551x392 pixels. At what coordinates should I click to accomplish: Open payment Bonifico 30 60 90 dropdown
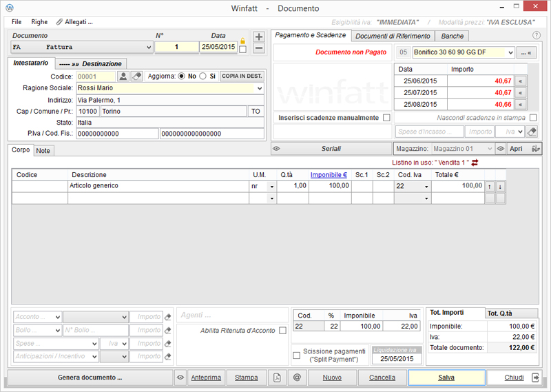[510, 52]
